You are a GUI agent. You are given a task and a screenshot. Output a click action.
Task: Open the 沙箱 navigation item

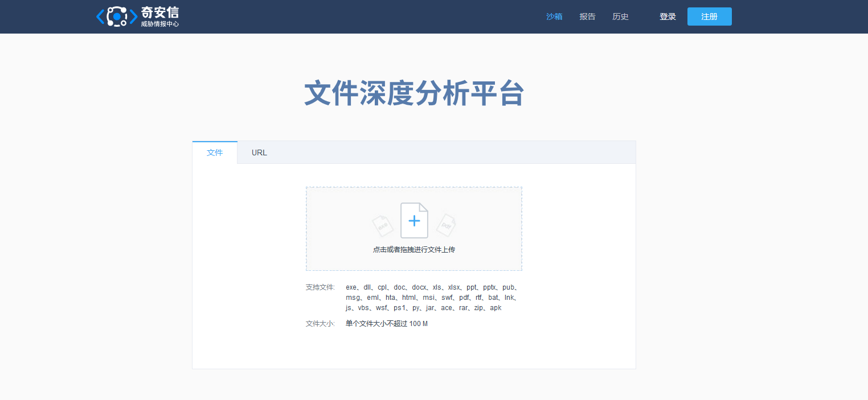click(554, 17)
